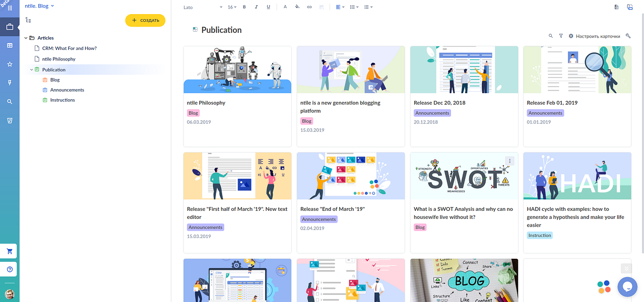Viewport: 644px width, 302px height.
Task: Click the disabled image icon in toolbar
Action: (321, 7)
